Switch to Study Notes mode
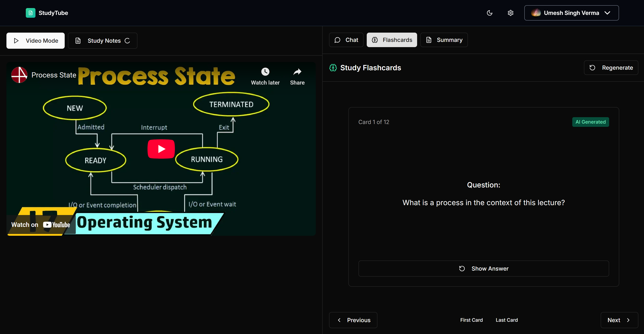This screenshot has height=334, width=644. (103, 41)
